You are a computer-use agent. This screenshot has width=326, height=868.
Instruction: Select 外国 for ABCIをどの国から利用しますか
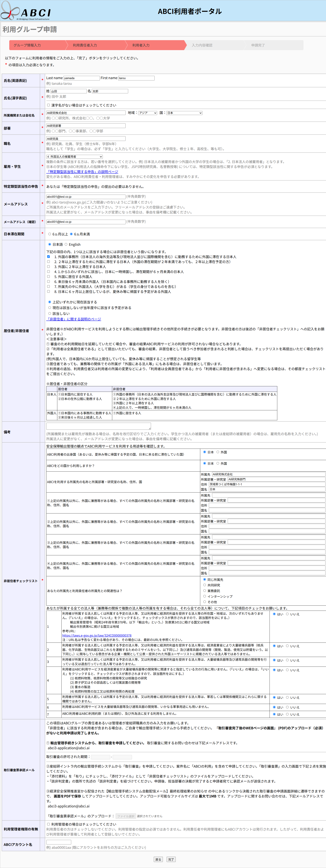tap(218, 464)
